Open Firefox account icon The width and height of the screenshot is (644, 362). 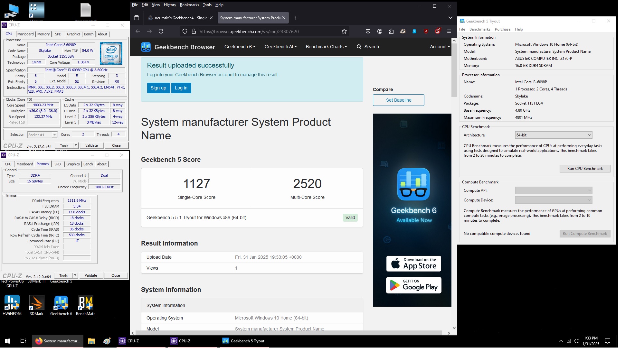(380, 31)
